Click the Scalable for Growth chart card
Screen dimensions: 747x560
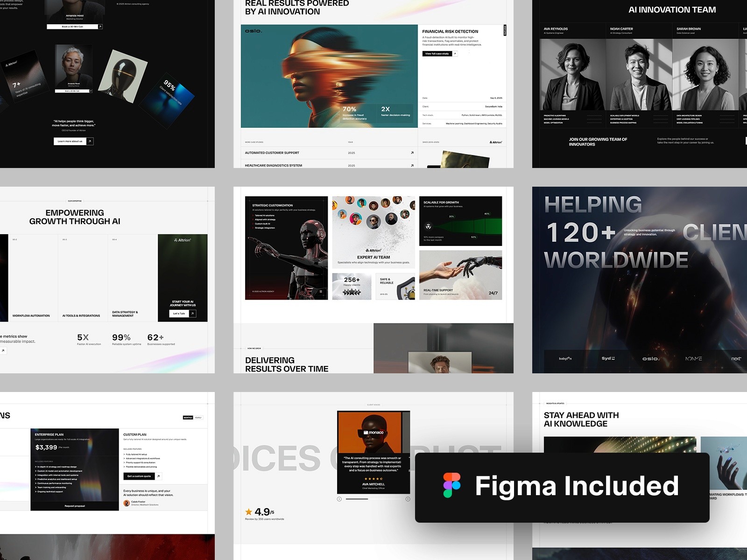coord(460,221)
